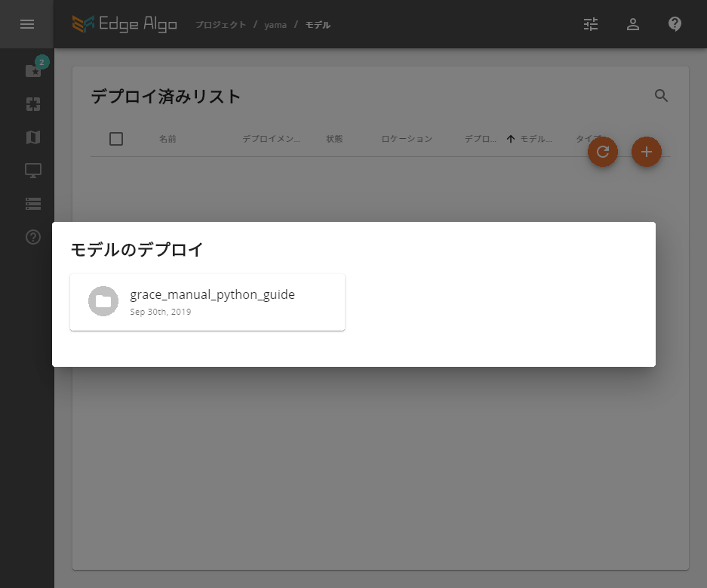The height and width of the screenshot is (588, 707).
Task: Click the orange refresh button
Action: pyautogui.click(x=603, y=152)
